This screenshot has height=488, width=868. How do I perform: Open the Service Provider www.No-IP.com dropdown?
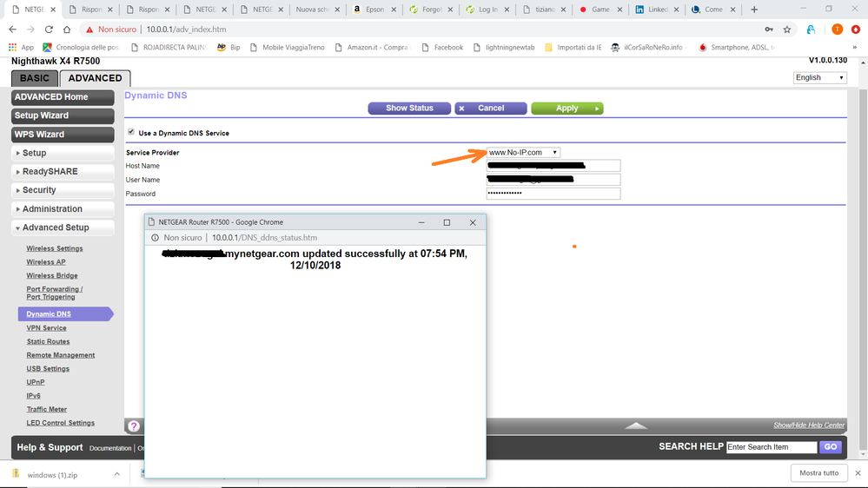point(523,152)
